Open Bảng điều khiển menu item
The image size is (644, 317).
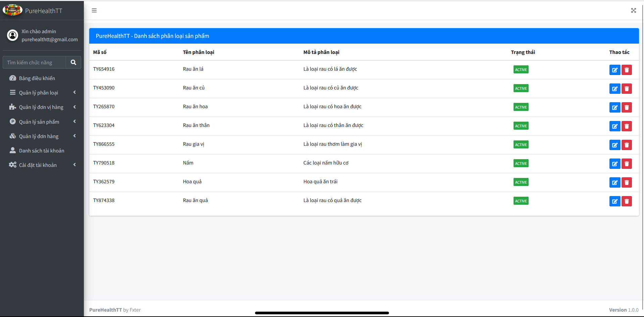pyautogui.click(x=42, y=78)
